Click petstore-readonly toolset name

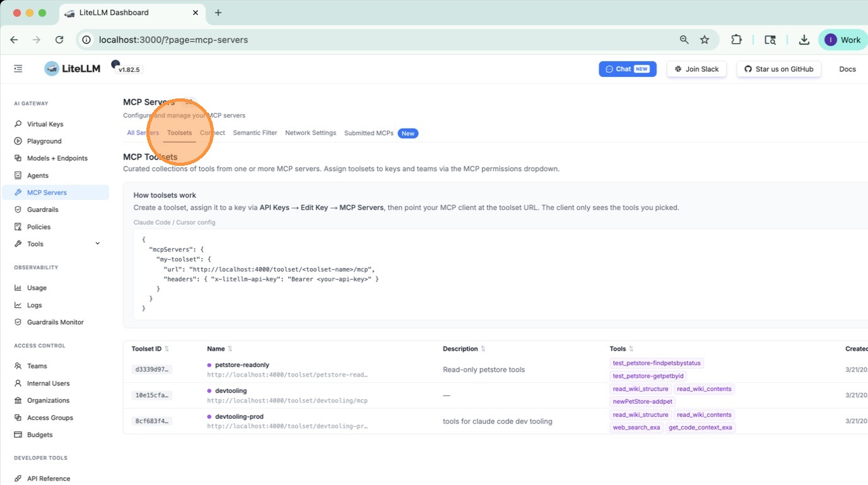pyautogui.click(x=242, y=365)
